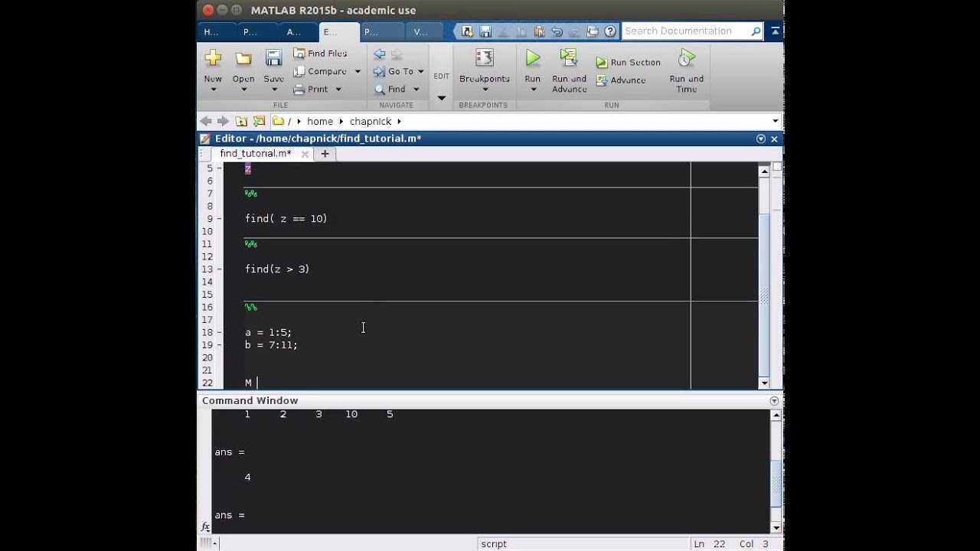980x551 pixels.
Task: Open the New dropdown arrow
Action: coord(213,90)
